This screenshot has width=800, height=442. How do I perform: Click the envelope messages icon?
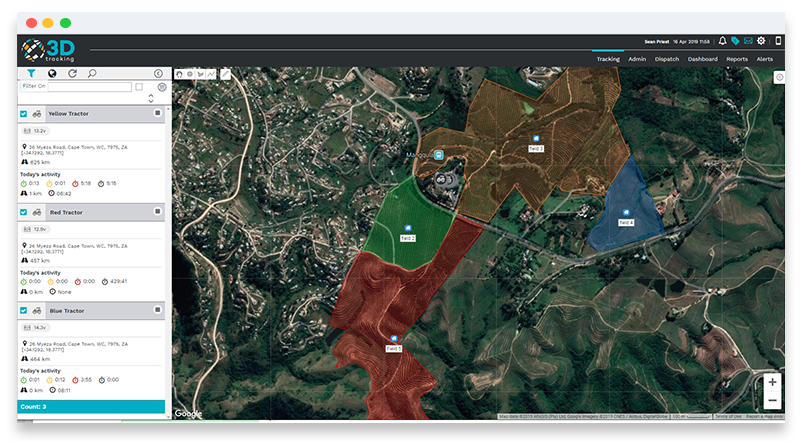748,41
